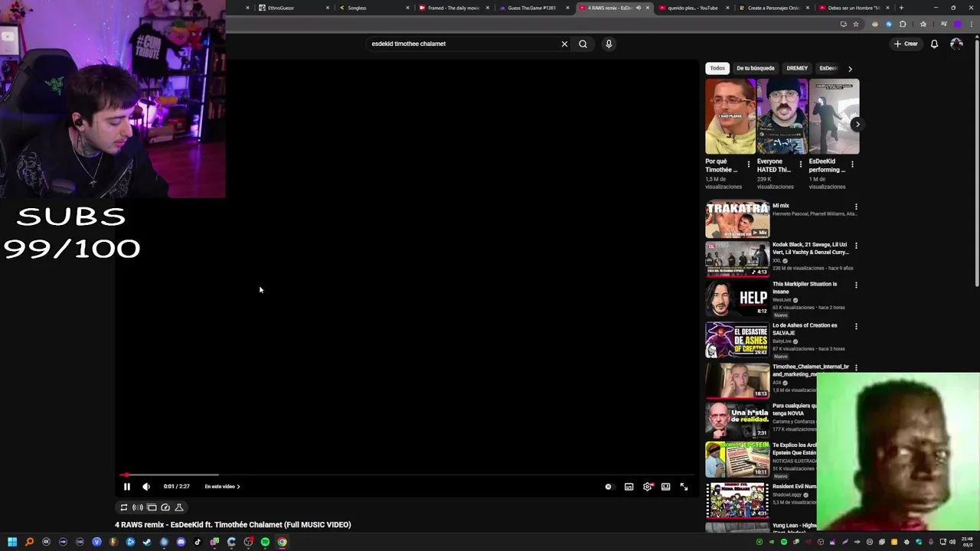Viewport: 980px width, 551px height.
Task: Pause the YouTube video
Action: (x=127, y=487)
